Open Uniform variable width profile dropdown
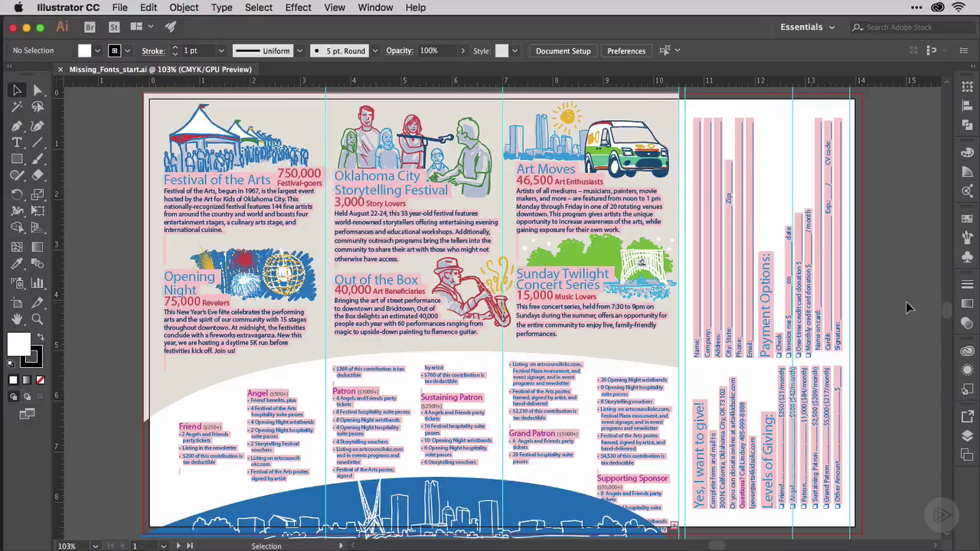Image resolution: width=980 pixels, height=551 pixels. click(x=299, y=51)
